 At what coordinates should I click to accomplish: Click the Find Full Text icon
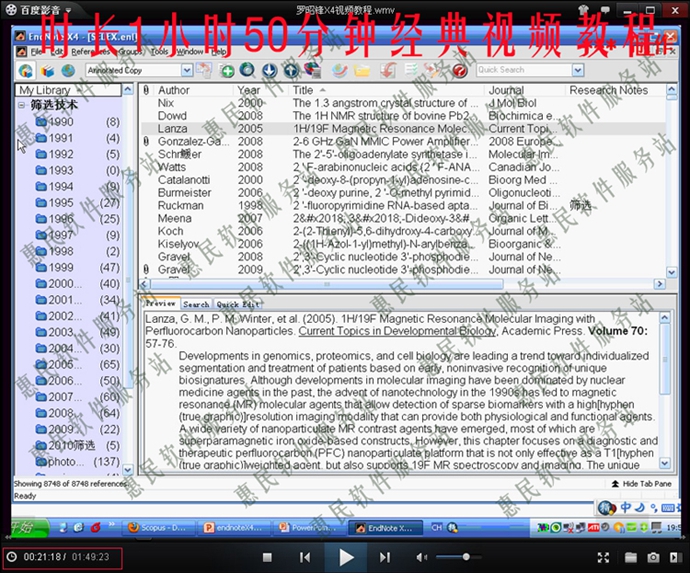(312, 70)
